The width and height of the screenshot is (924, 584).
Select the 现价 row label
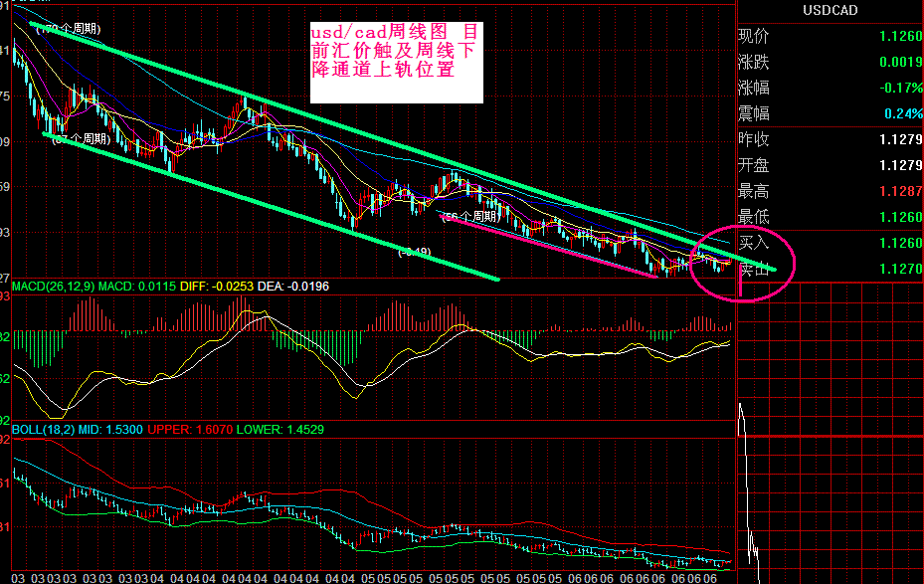tap(754, 36)
